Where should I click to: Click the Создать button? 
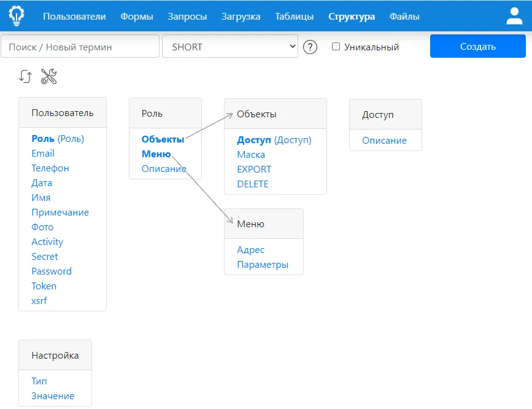point(478,46)
